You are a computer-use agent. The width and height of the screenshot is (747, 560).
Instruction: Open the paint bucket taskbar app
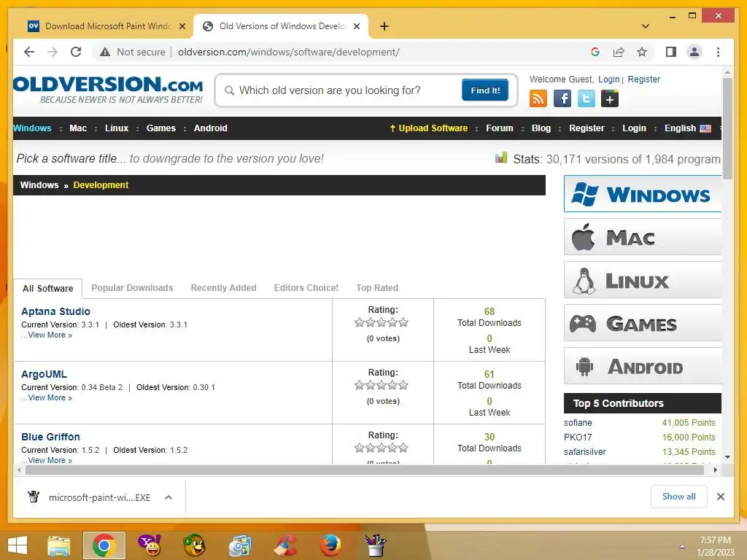[376, 545]
